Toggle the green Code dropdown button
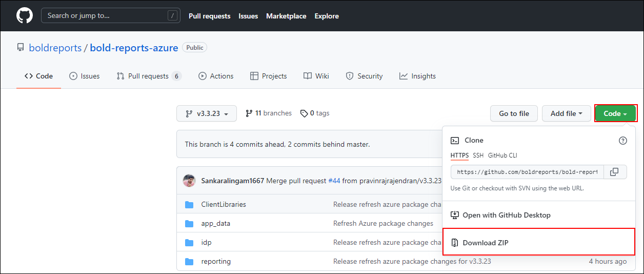 coord(615,113)
